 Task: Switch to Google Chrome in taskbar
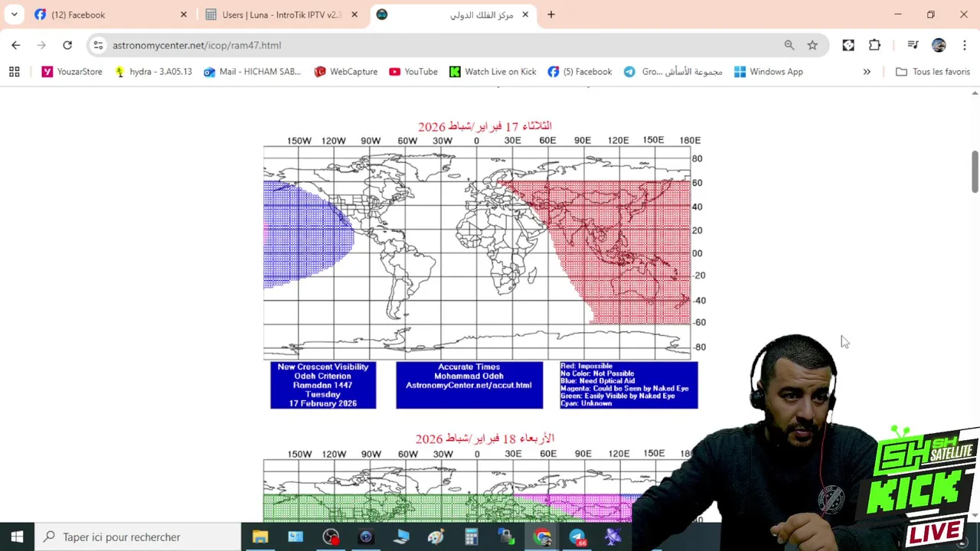(542, 537)
